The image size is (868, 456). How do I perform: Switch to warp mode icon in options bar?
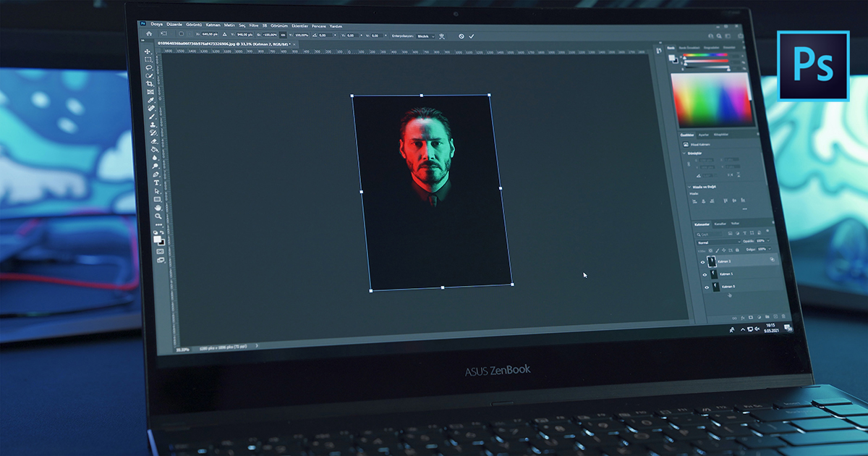(442, 36)
